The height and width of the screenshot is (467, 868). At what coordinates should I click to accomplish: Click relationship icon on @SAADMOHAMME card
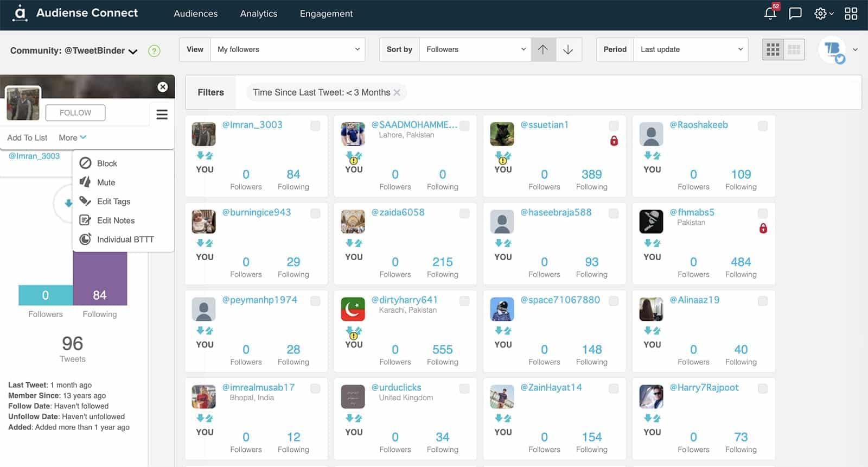(x=354, y=158)
